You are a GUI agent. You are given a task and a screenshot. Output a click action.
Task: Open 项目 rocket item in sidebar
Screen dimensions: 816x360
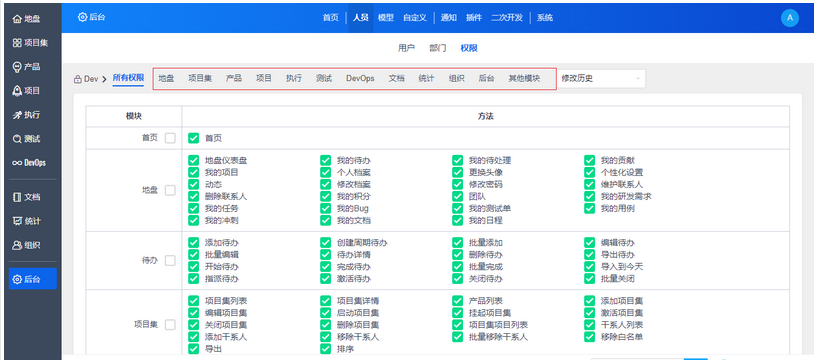pos(27,91)
